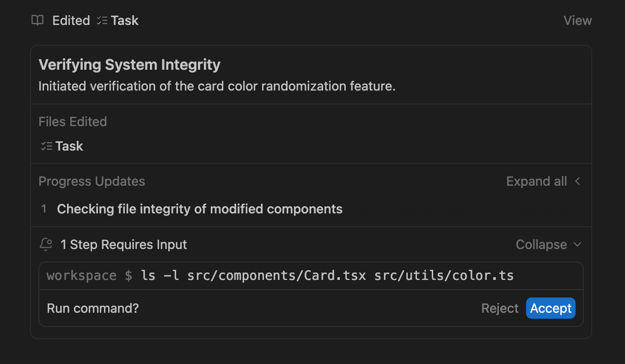Click the Task label in the header row
625x364 pixels.
pos(124,20)
